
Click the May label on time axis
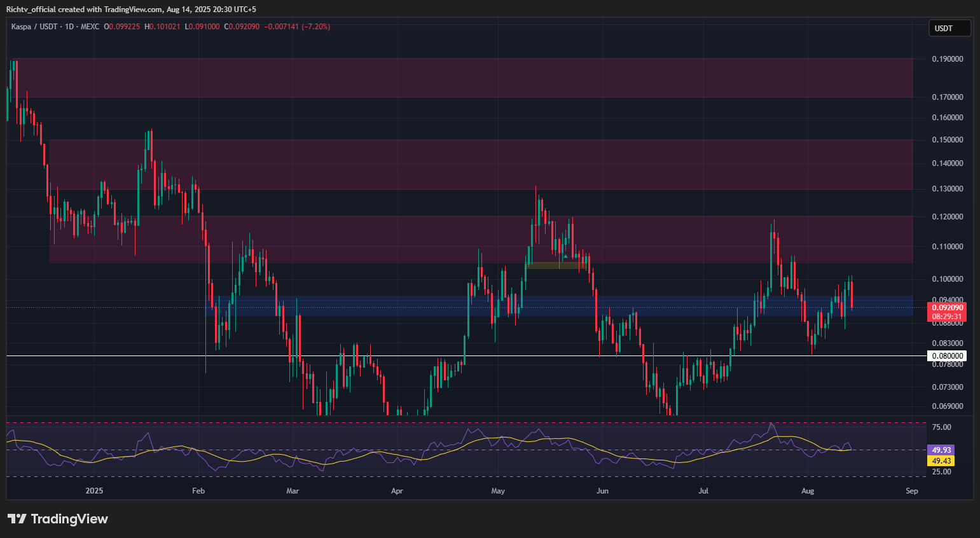pyautogui.click(x=498, y=491)
